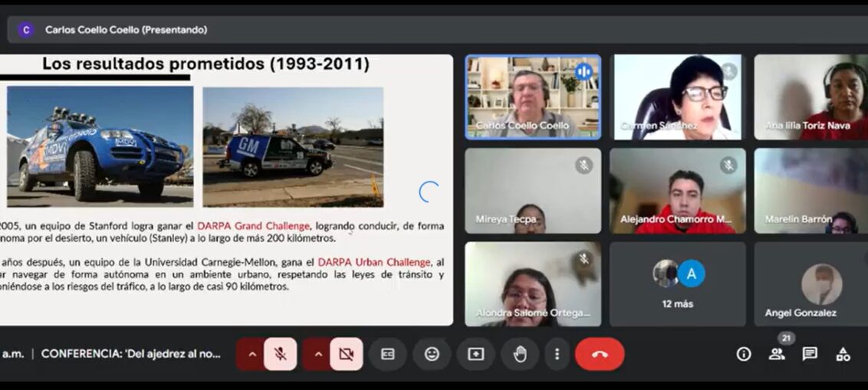Click the presenter avatar 'C' in top bar
The image size is (868, 390).
pos(26,30)
